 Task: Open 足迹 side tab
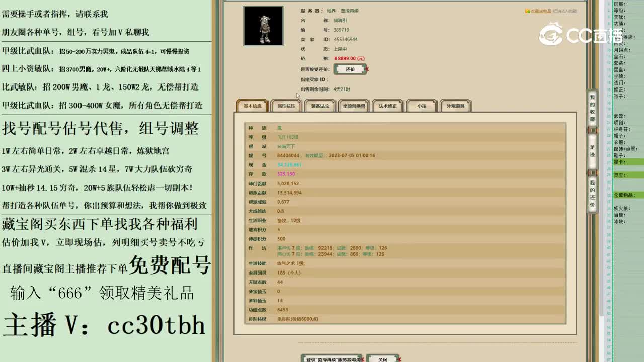(592, 151)
